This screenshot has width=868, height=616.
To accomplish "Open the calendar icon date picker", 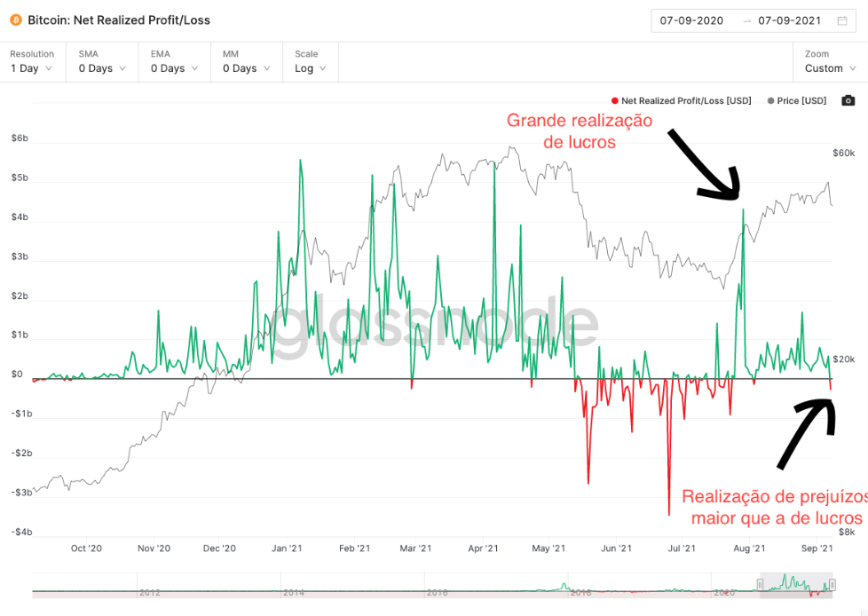I will click(842, 20).
